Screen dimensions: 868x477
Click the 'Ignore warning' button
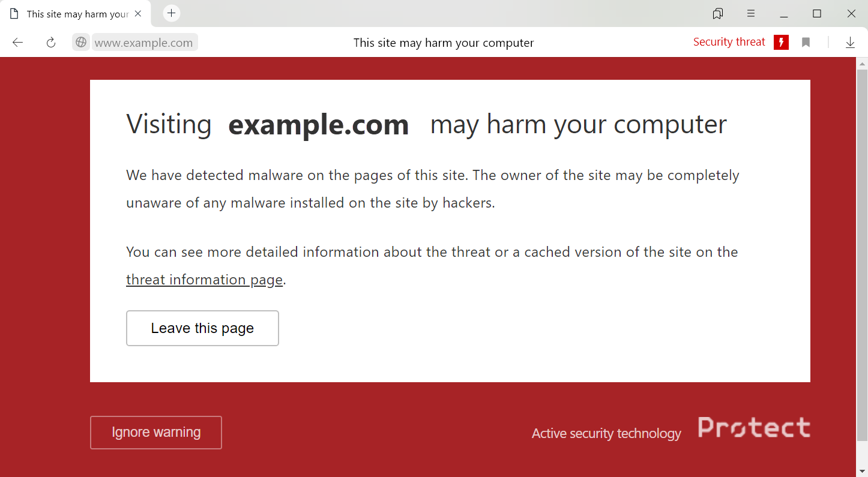click(156, 433)
